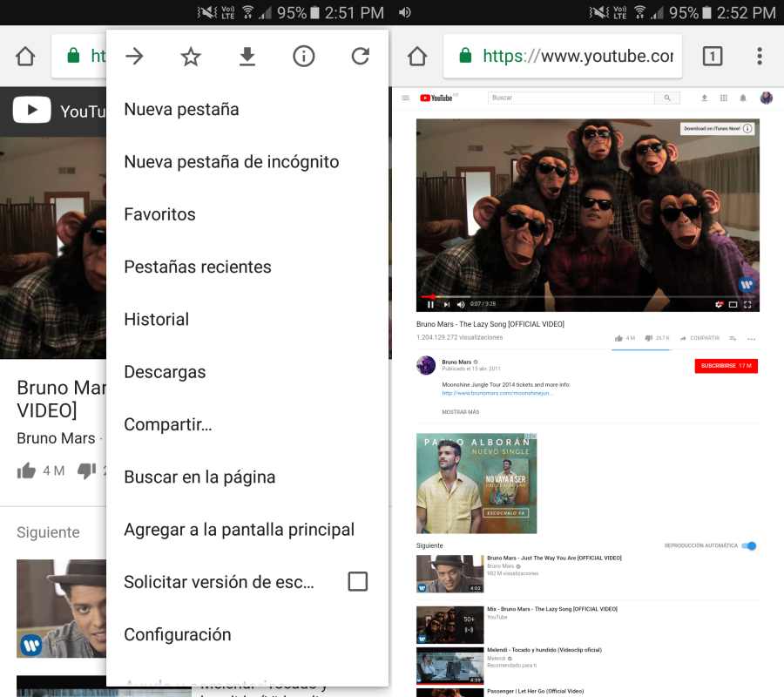Select 'Nueva pestaña de incógnito'
This screenshot has height=697, width=784.
[247, 162]
